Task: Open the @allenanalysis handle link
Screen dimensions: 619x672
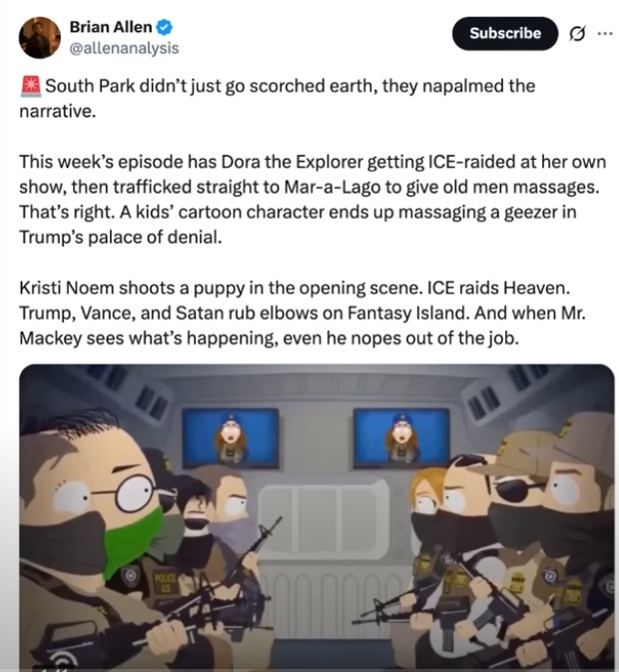Action: pos(124,48)
